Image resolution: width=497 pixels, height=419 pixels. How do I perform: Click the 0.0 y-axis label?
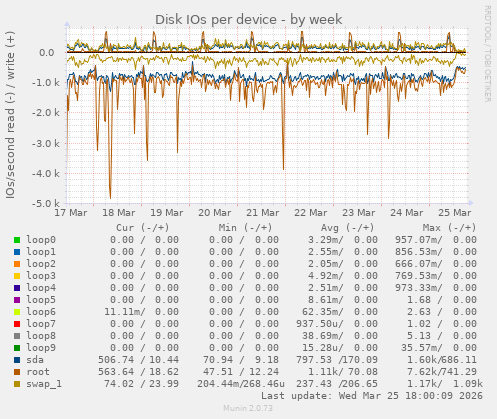(x=47, y=53)
